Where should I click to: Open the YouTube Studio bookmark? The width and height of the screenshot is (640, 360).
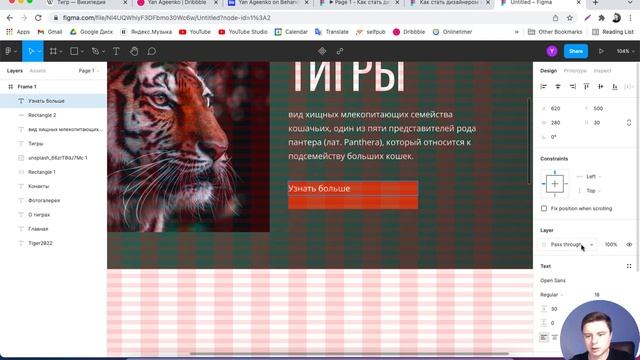[x=243, y=32]
